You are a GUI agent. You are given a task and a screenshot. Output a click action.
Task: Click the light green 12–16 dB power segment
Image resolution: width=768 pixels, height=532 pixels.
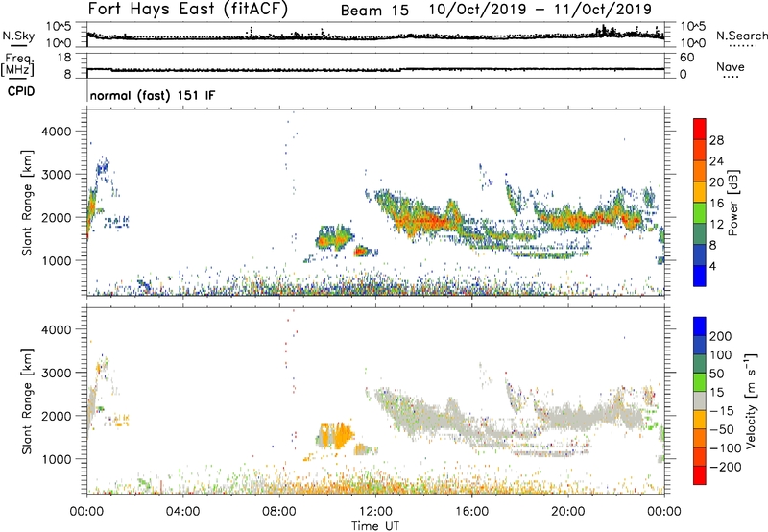[700, 212]
